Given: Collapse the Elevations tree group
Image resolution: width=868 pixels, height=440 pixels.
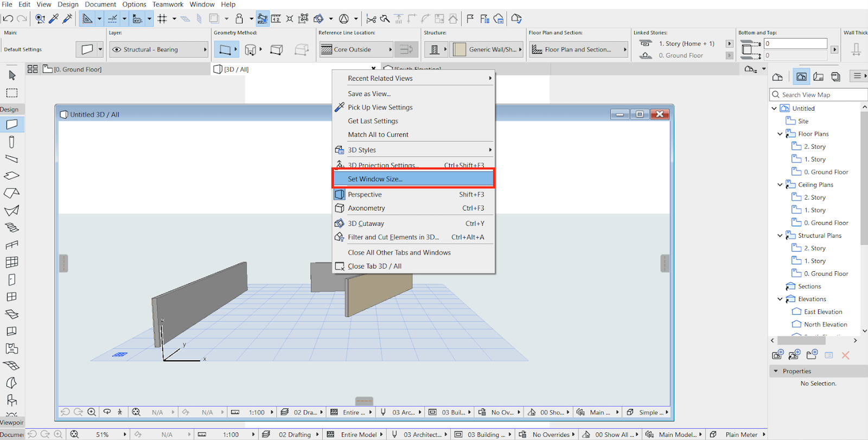Looking at the screenshot, I should (x=780, y=299).
